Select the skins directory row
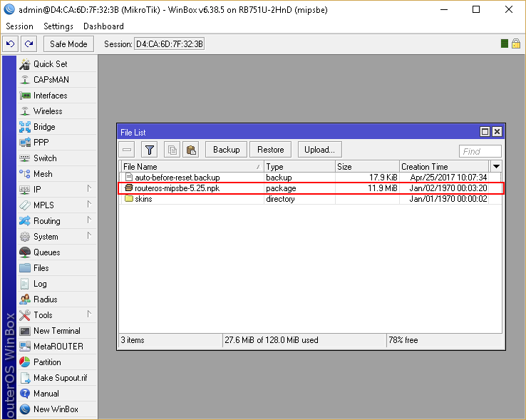526x420 pixels. pyautogui.click(x=310, y=199)
